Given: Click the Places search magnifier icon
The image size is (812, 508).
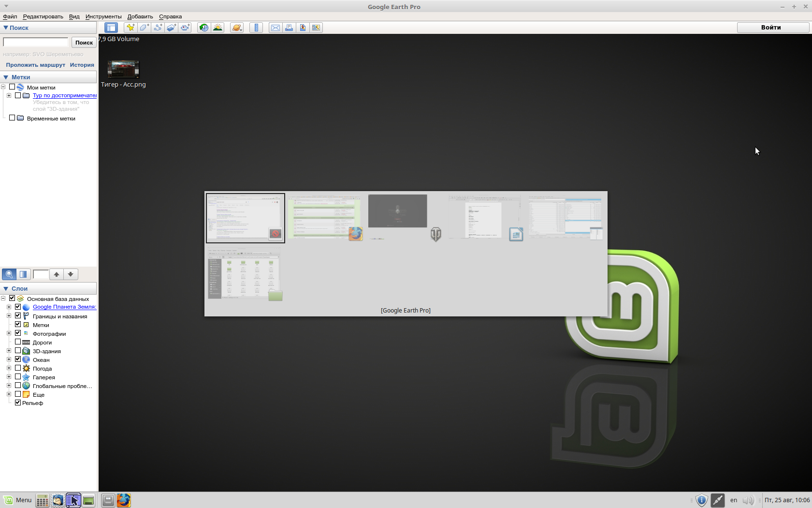Looking at the screenshot, I should (x=9, y=274).
